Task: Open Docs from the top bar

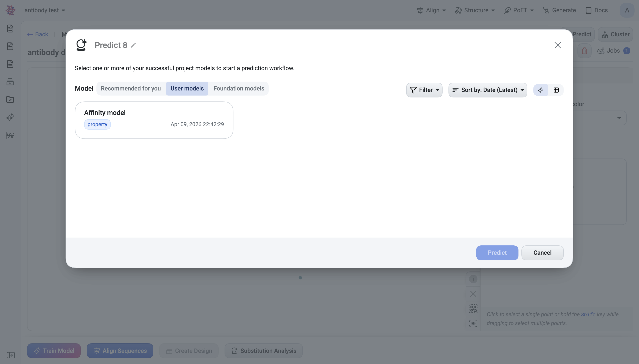Action: coord(596,10)
